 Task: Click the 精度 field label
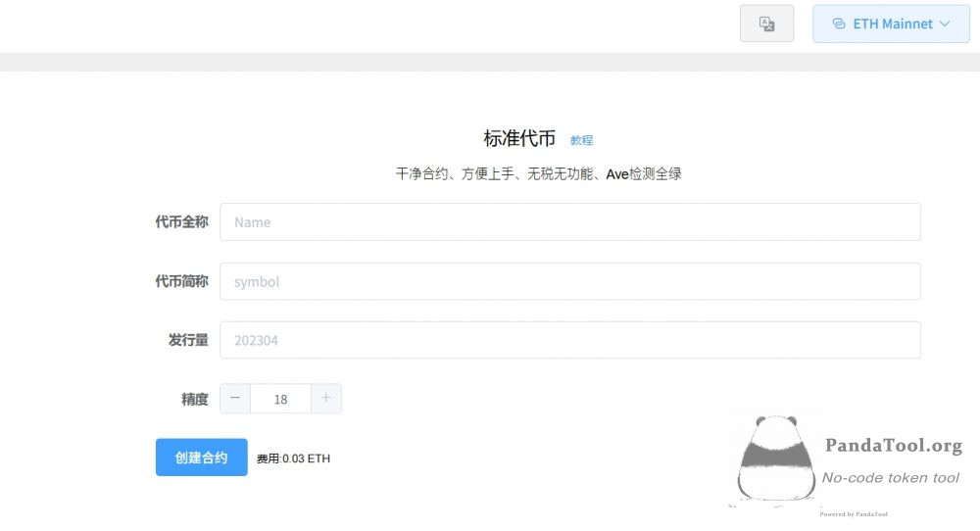194,399
